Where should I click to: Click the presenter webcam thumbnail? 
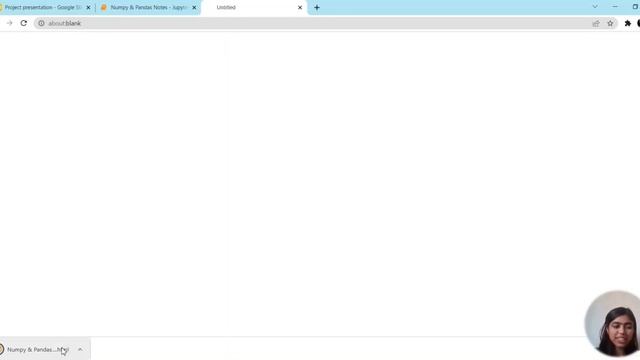point(612,324)
